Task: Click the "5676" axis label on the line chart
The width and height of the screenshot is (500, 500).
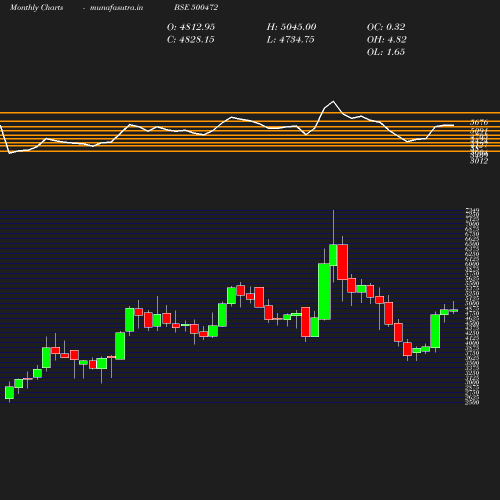Action: click(479, 122)
